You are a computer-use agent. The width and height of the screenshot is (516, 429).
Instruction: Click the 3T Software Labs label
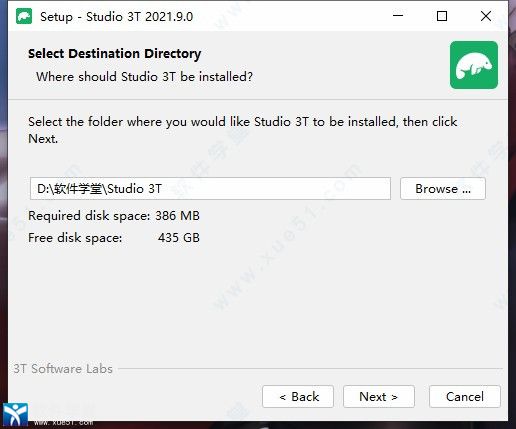63,369
